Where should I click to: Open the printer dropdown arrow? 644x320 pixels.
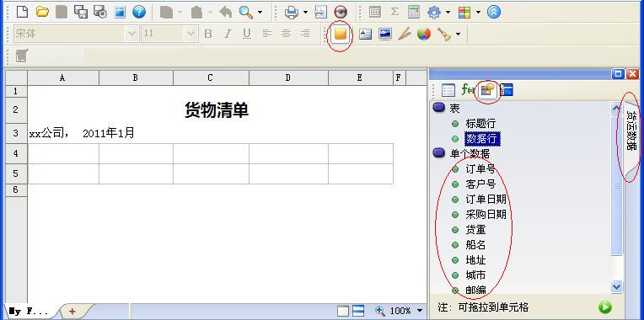pyautogui.click(x=306, y=13)
